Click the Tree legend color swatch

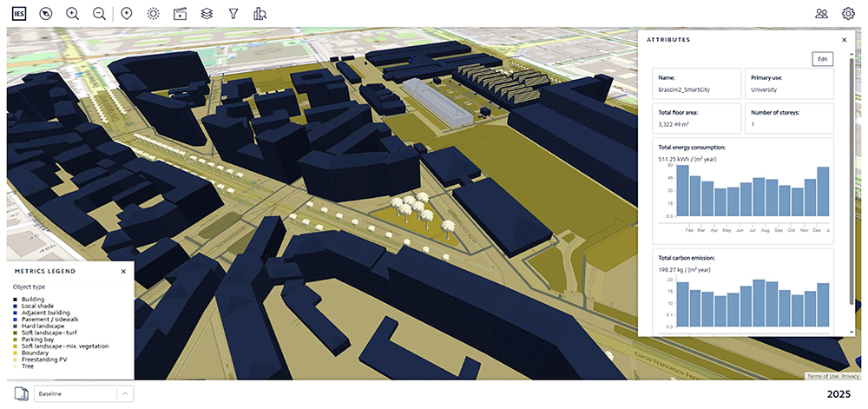15,366
